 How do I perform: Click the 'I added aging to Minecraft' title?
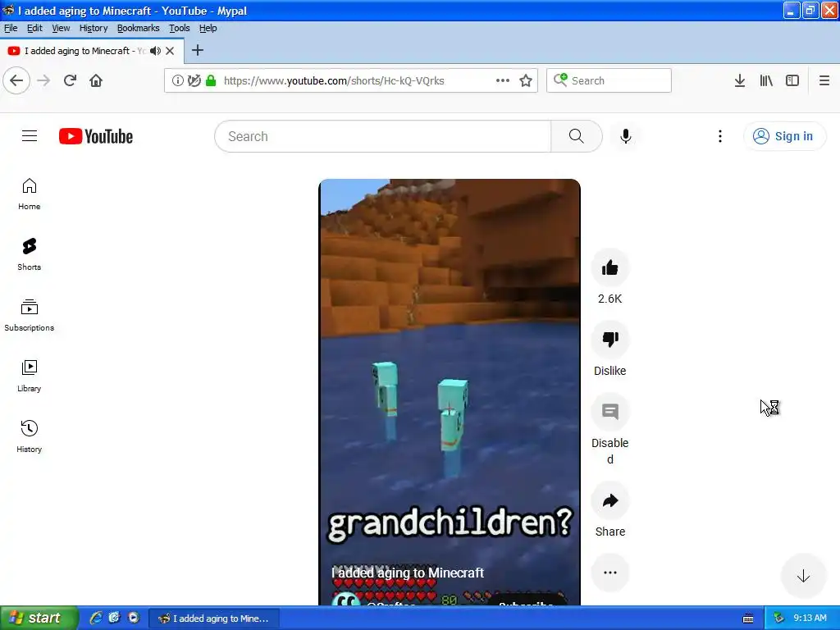408,573
